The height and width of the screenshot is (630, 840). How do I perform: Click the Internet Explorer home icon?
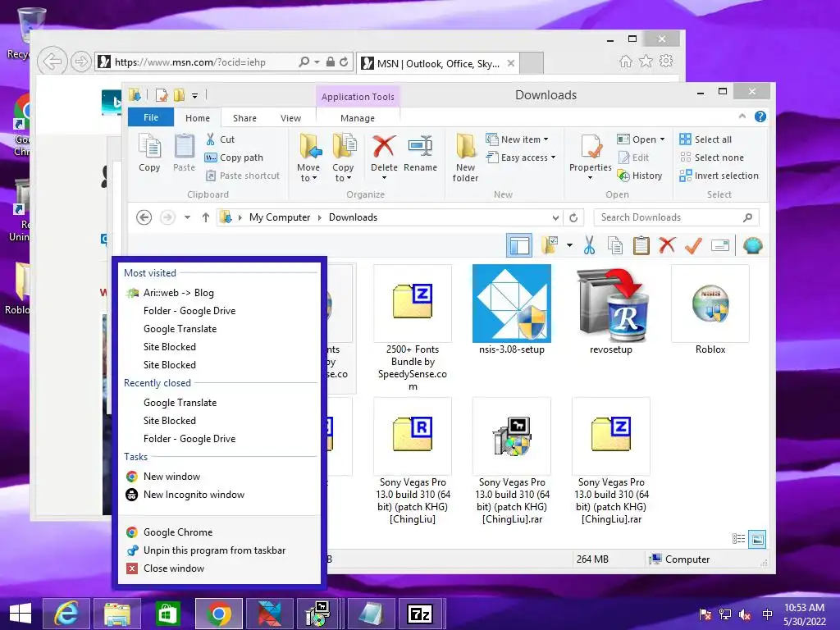[625, 61]
